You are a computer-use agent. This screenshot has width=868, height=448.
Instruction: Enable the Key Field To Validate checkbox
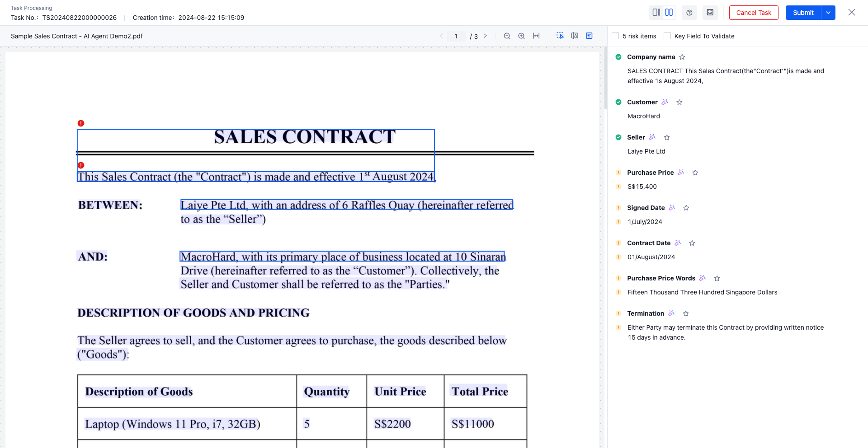pyautogui.click(x=667, y=36)
